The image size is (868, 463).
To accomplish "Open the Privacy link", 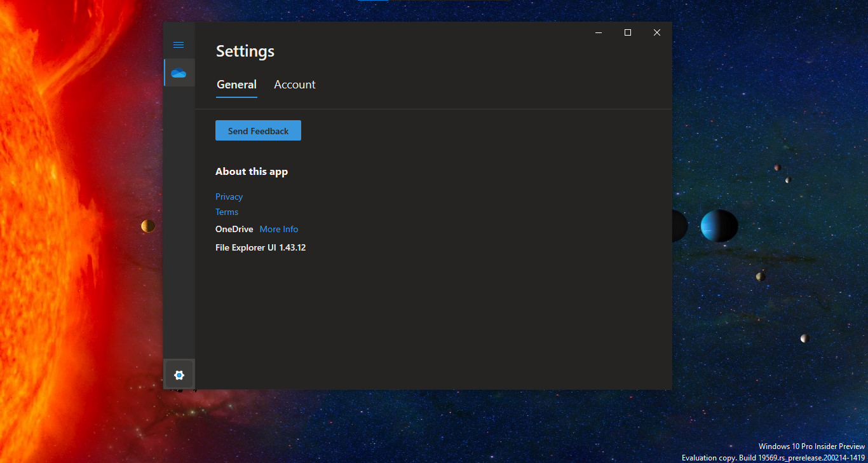I will coord(229,197).
